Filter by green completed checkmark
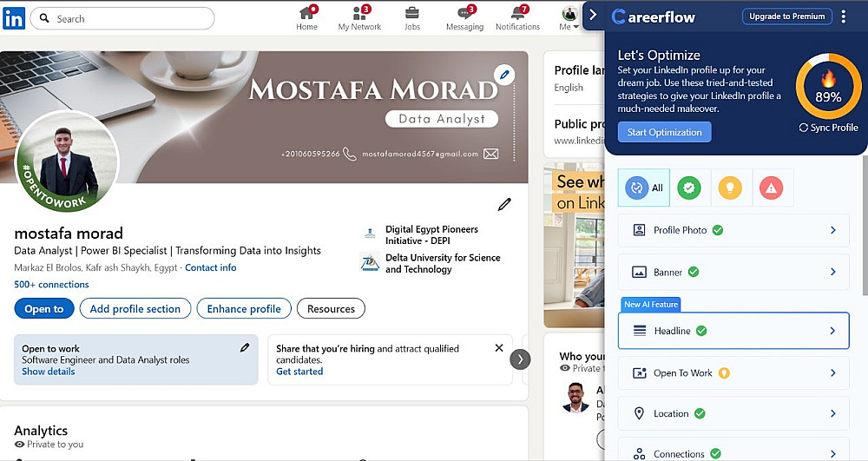This screenshot has width=868, height=461. pyautogui.click(x=689, y=188)
